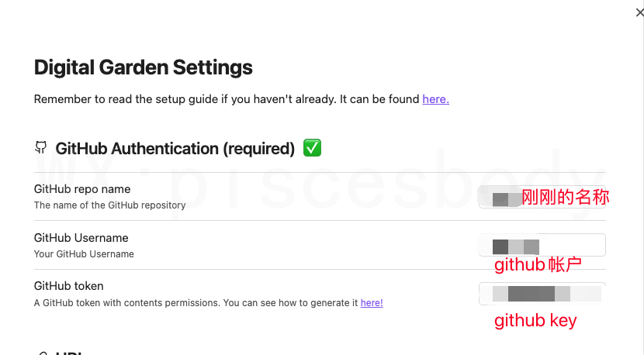Click the "GitHub token" setting label

(69, 286)
